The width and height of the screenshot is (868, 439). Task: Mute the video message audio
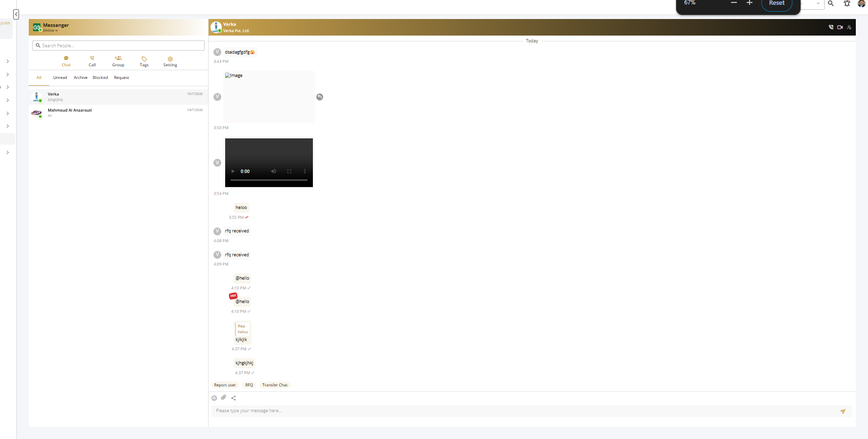273,171
